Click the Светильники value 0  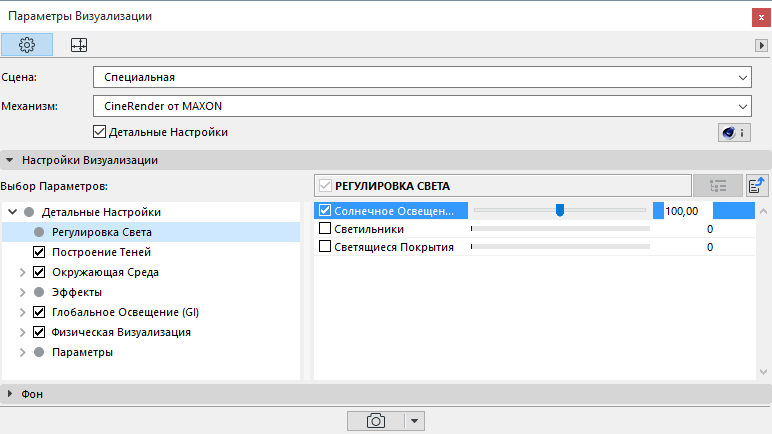tap(710, 229)
